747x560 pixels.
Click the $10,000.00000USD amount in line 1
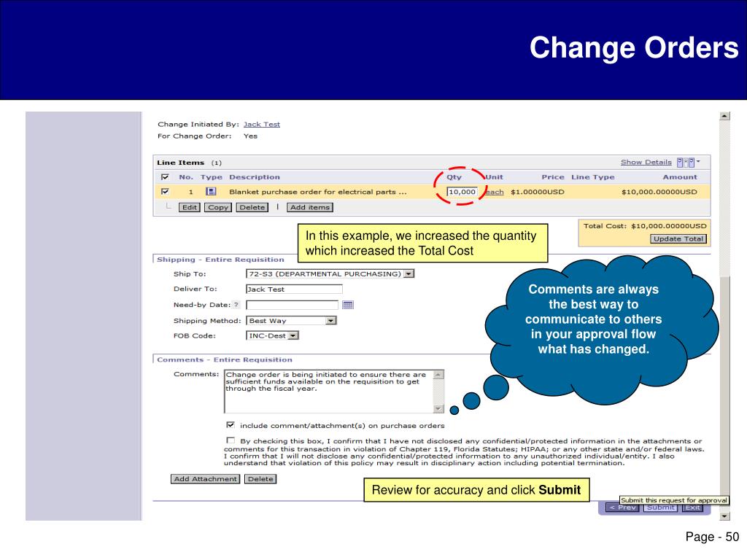point(659,192)
